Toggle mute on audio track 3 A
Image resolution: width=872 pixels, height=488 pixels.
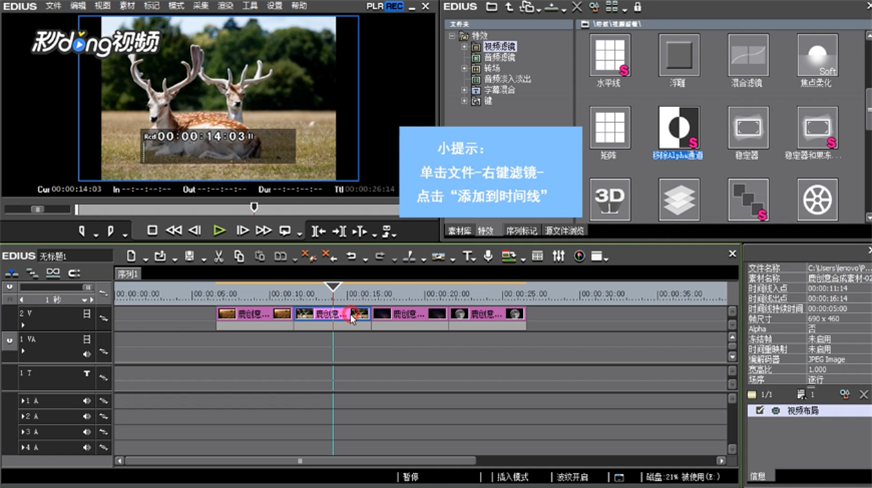87,432
